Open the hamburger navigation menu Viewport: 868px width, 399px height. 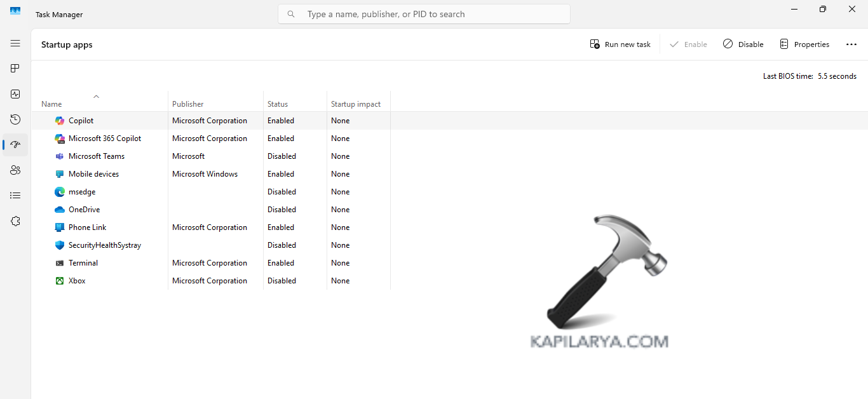[15, 43]
